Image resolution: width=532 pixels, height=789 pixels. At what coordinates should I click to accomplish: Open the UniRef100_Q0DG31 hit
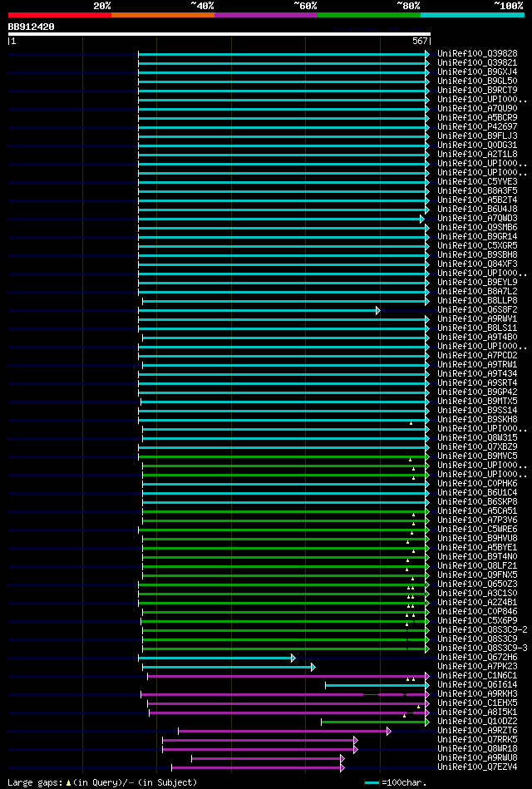coord(477,145)
